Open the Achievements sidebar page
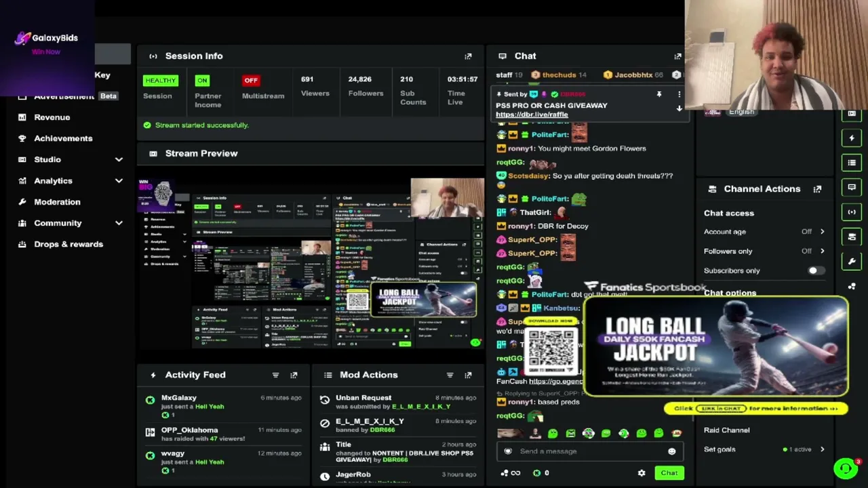Image resolution: width=868 pixels, height=488 pixels. tap(63, 138)
